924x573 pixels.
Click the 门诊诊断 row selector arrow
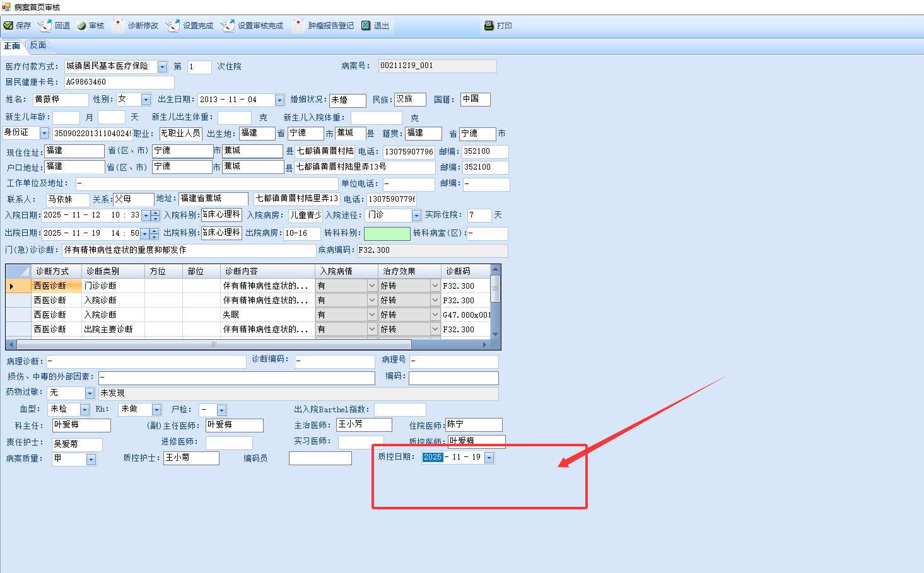tap(18, 286)
